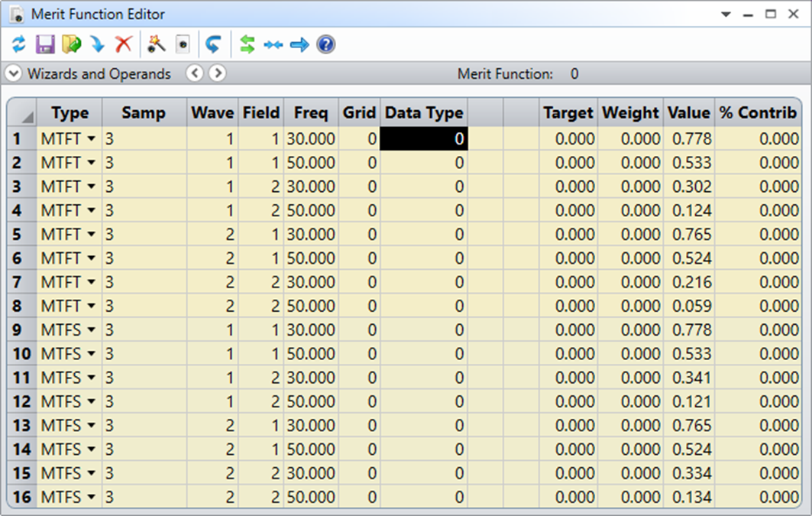Delete the merit function using the red X

pyautogui.click(x=123, y=45)
